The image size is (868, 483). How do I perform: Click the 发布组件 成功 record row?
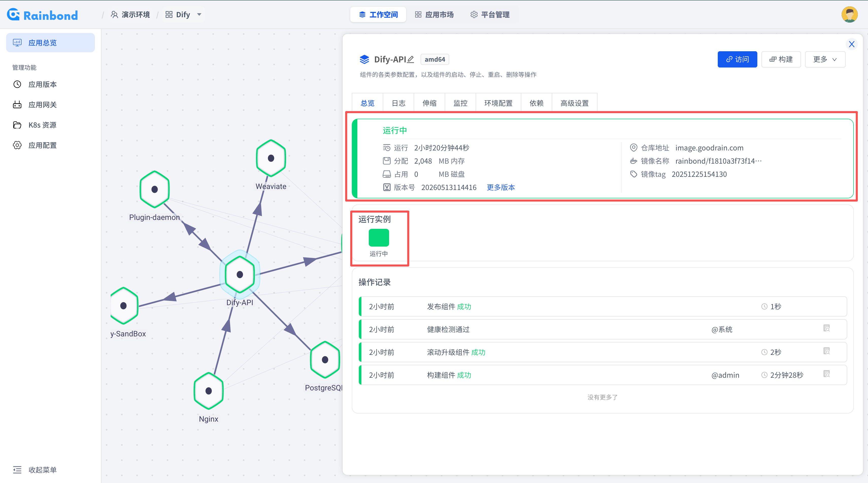tap(603, 306)
